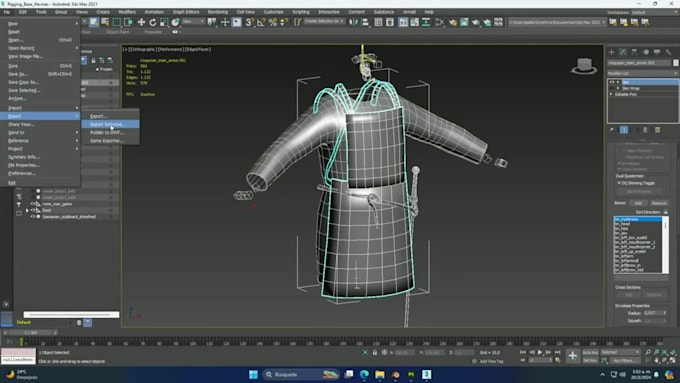Choose Export Selected in Export submenu
Viewport: 680px width, 383px height.
pyautogui.click(x=110, y=124)
